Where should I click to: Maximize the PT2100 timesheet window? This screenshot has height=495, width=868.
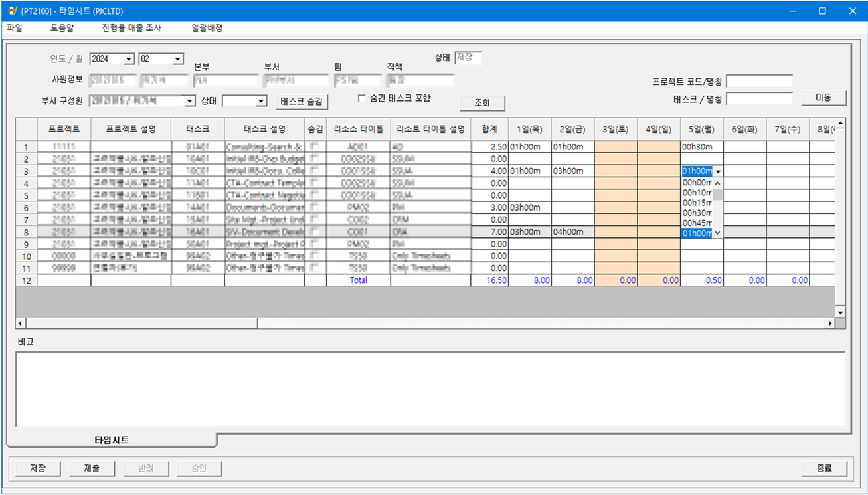click(x=822, y=11)
